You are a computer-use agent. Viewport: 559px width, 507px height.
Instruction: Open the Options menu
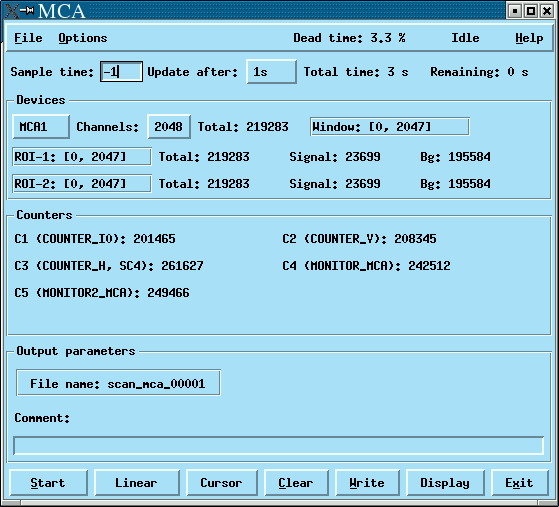tap(83, 38)
